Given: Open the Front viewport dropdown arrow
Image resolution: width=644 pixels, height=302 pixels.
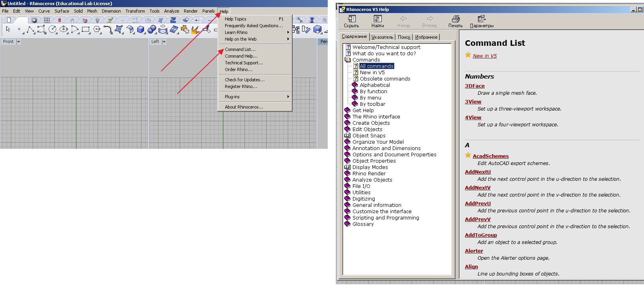Looking at the screenshot, I should tap(19, 42).
